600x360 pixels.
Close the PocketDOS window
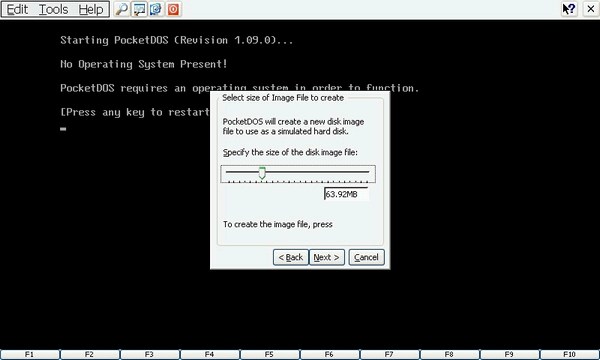point(591,9)
